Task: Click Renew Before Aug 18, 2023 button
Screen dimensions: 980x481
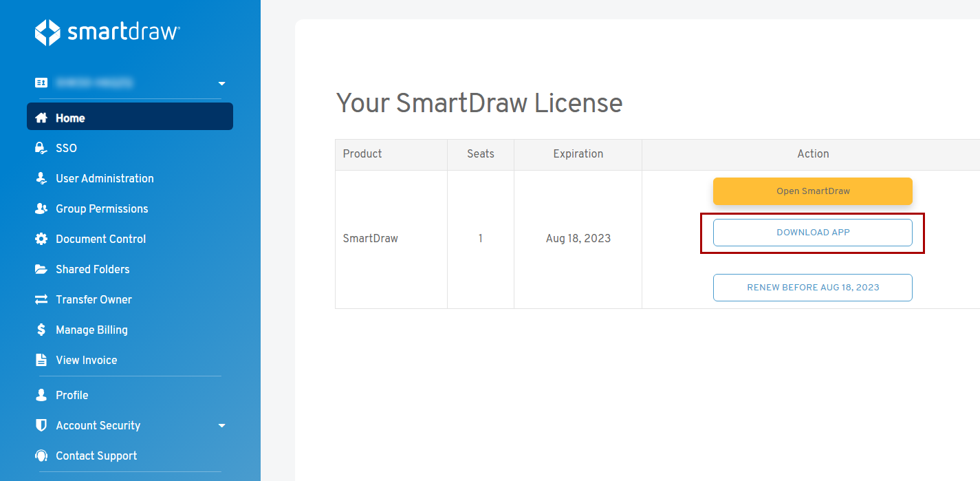Action: [812, 288]
